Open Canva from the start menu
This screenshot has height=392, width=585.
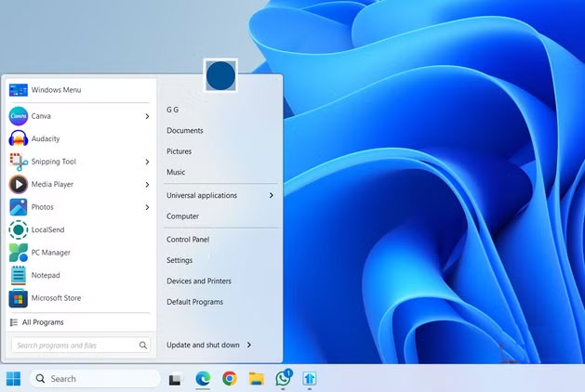point(42,116)
